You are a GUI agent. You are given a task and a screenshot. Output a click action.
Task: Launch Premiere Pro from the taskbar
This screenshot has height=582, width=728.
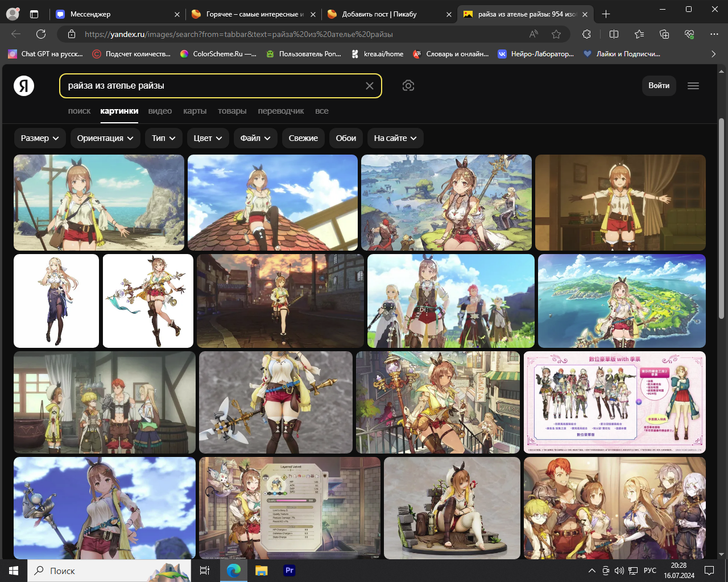tap(289, 570)
